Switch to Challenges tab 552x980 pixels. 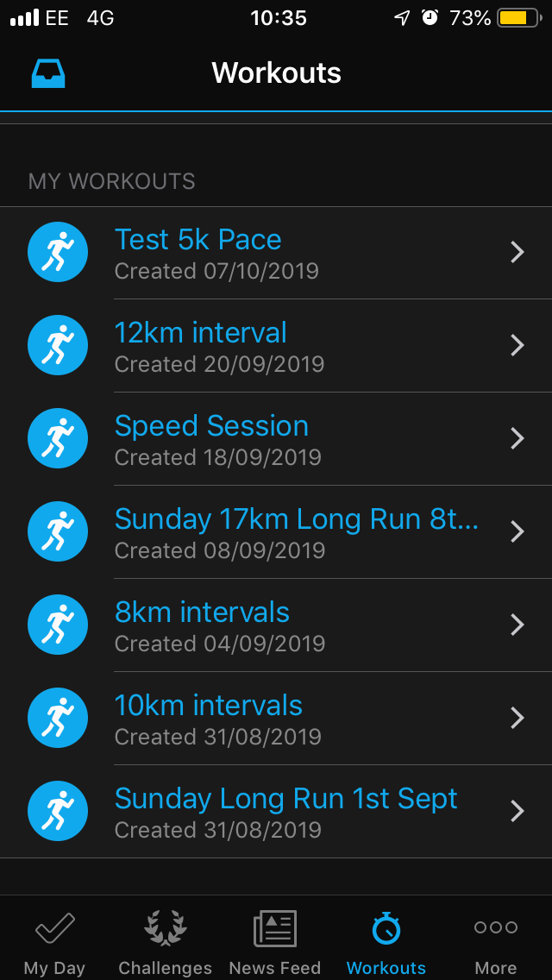click(165, 942)
